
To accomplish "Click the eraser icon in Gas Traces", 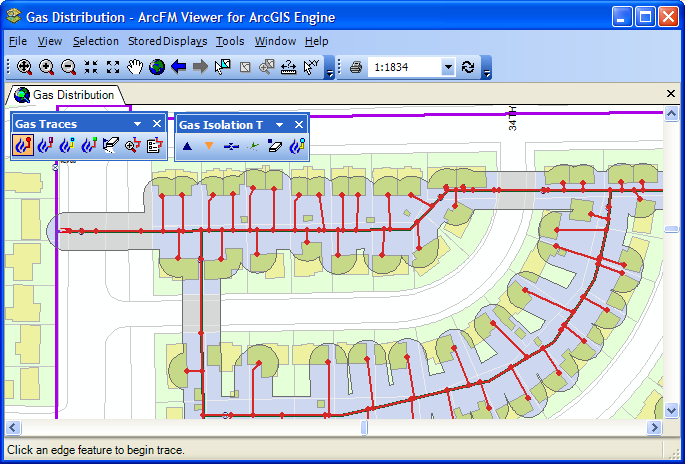I will (x=110, y=146).
